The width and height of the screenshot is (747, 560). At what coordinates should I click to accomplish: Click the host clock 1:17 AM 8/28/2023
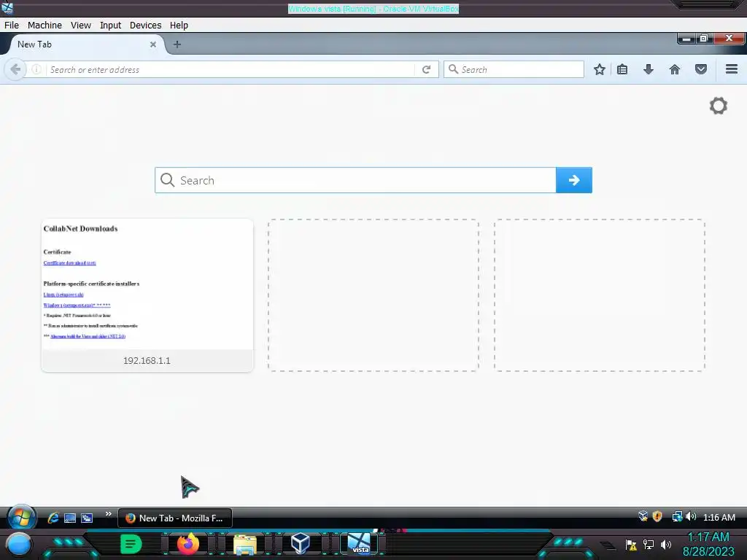click(x=708, y=544)
